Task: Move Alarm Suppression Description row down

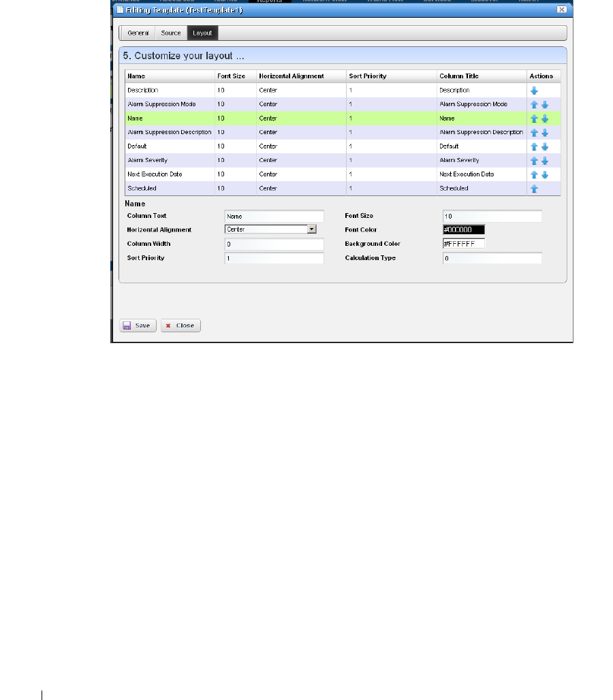Action: pyautogui.click(x=545, y=133)
